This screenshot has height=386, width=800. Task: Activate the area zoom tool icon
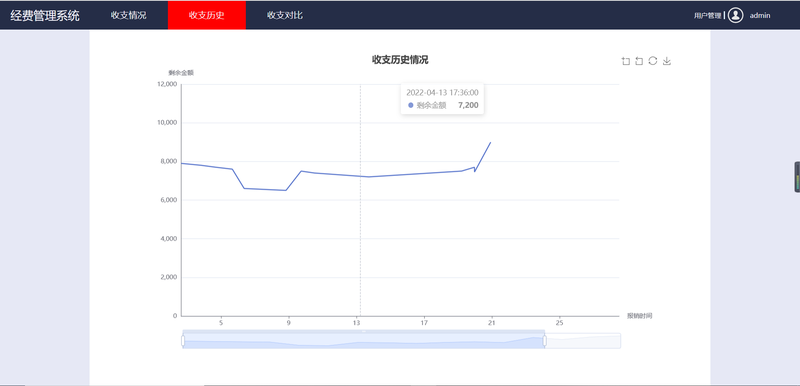click(626, 61)
